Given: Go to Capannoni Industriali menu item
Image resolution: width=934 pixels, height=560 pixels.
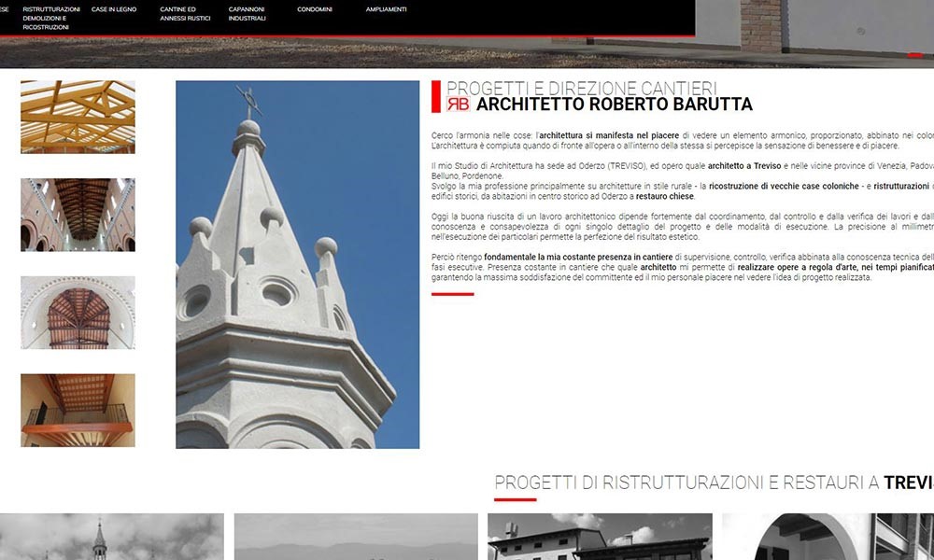Looking at the screenshot, I should point(247,14).
